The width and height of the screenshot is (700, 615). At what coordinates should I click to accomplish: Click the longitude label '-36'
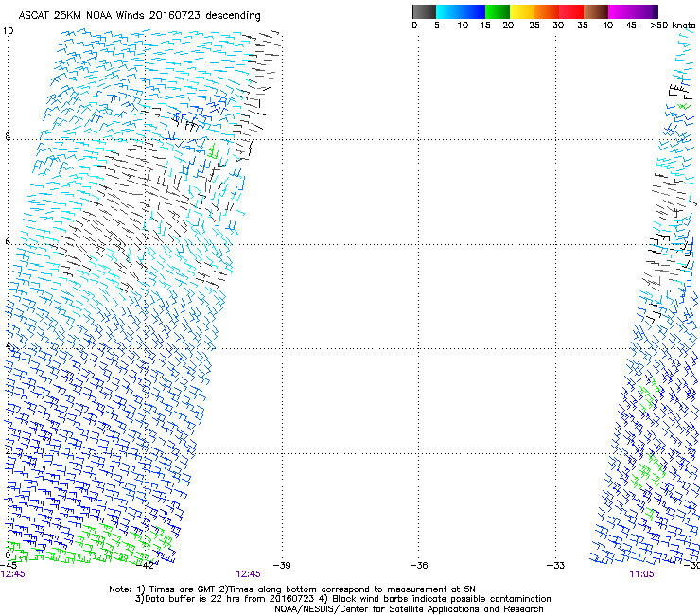click(419, 565)
